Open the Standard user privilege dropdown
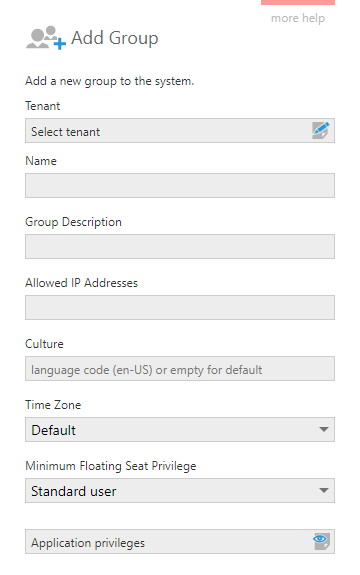Image resolution: width=360 pixels, height=575 pixels. pyautogui.click(x=180, y=490)
